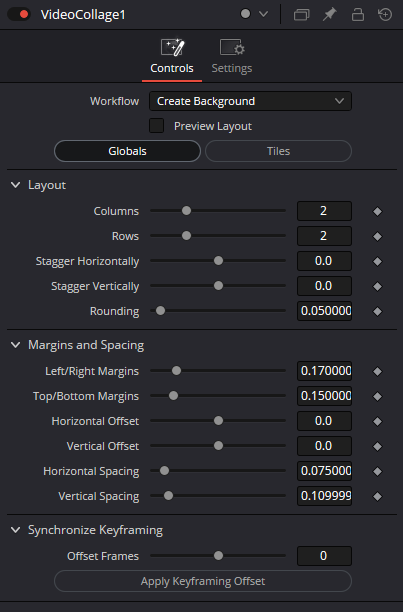Reset the node with the reset icon
Screen dimensions: 403x612
click(385, 15)
